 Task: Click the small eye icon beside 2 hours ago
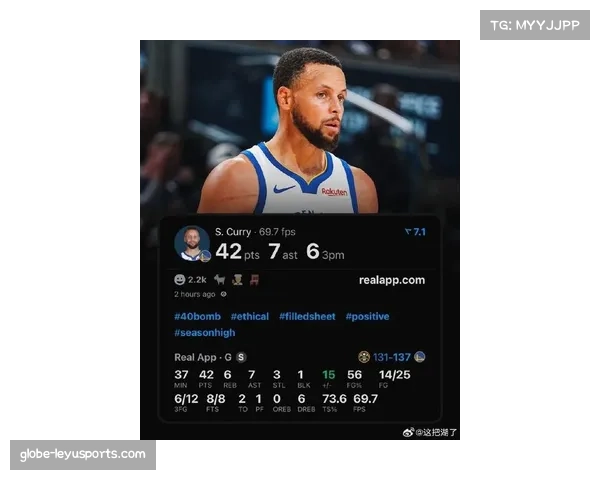224,294
